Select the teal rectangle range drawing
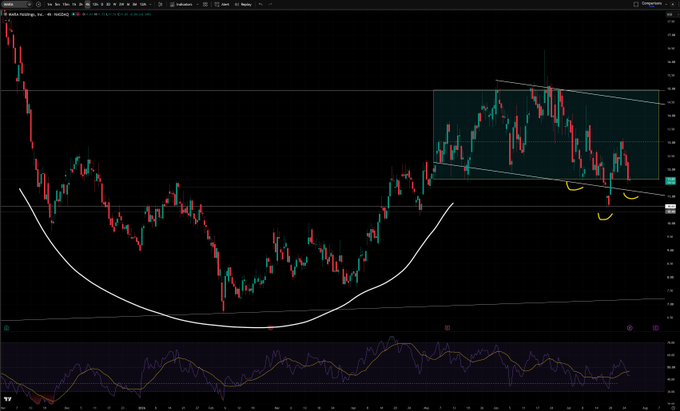 coord(546,135)
